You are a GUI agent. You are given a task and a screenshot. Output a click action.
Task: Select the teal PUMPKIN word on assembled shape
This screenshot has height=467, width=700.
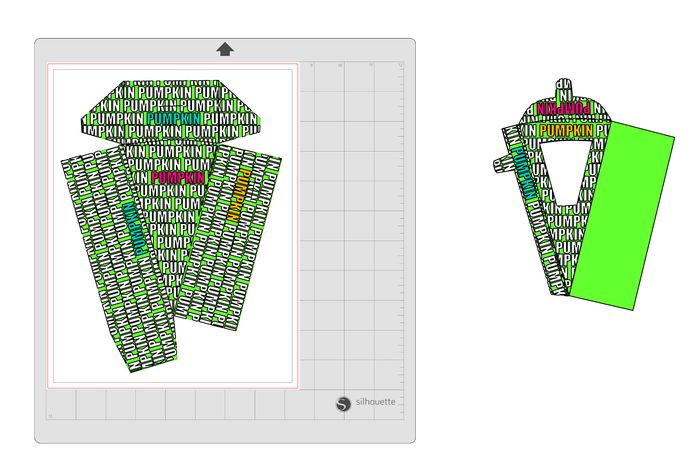(519, 160)
